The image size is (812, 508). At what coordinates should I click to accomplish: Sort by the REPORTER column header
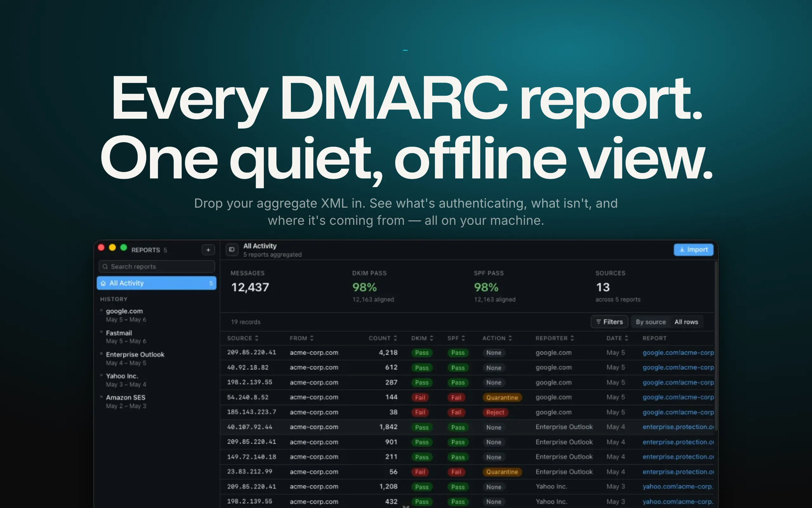point(555,338)
